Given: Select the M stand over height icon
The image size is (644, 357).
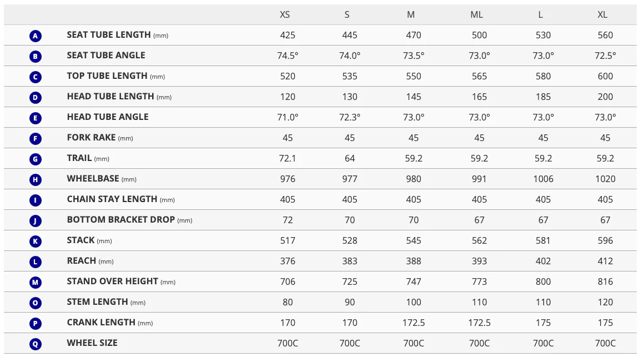Looking at the screenshot, I should [36, 282].
